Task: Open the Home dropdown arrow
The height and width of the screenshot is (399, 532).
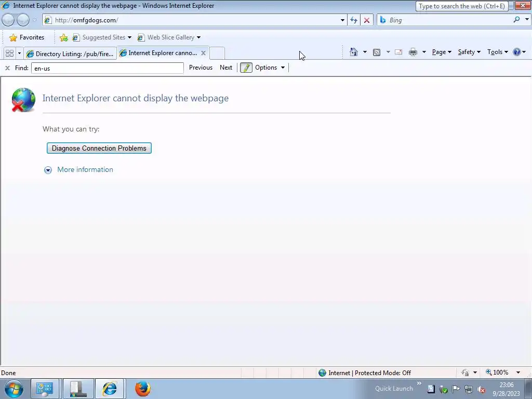Action: click(x=365, y=52)
